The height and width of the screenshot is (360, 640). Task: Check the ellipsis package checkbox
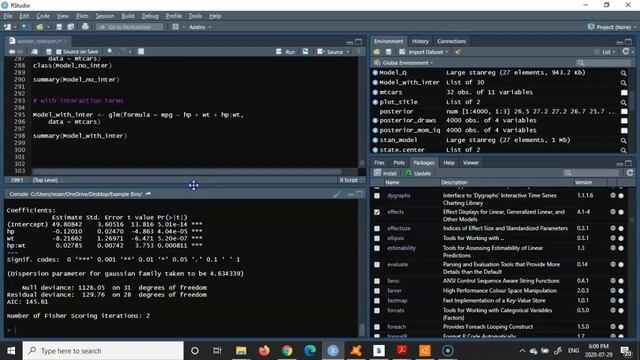click(377, 238)
